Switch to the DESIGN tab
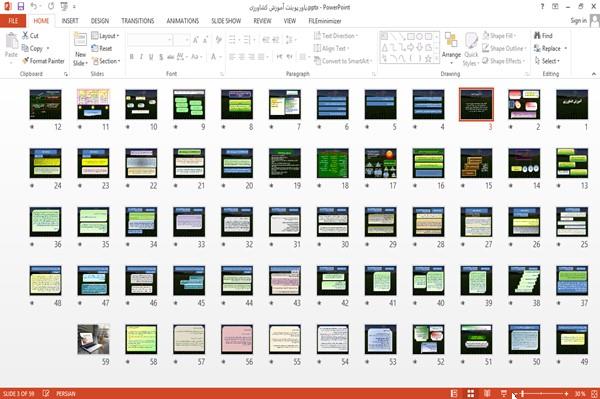The height and width of the screenshot is (399, 600). click(100, 21)
